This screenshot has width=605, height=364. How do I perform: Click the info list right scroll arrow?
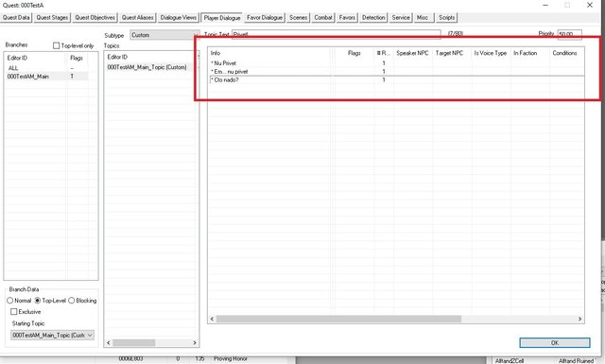coord(579,319)
